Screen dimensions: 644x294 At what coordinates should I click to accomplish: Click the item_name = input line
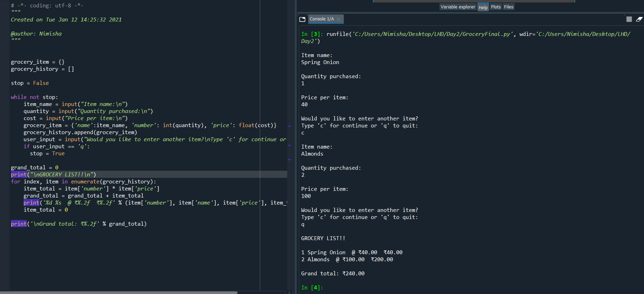tap(76, 104)
